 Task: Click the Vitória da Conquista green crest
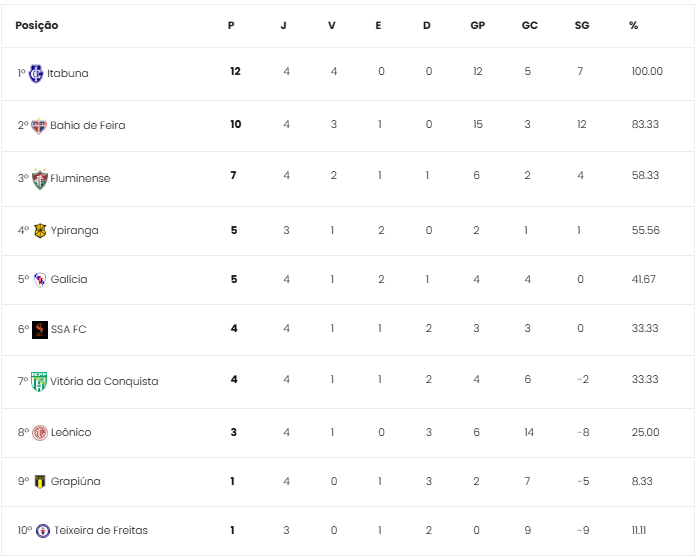[x=39, y=381]
